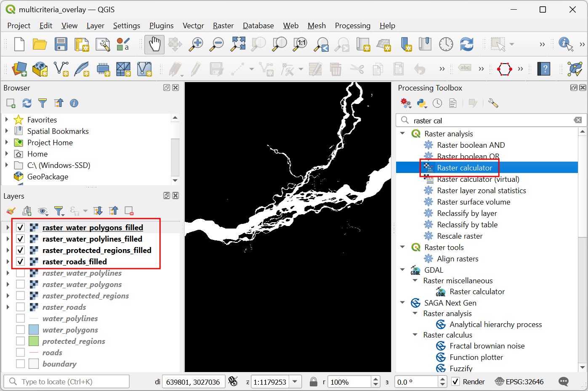This screenshot has height=391, width=588.
Task: Open the Processing menu
Action: (352, 26)
